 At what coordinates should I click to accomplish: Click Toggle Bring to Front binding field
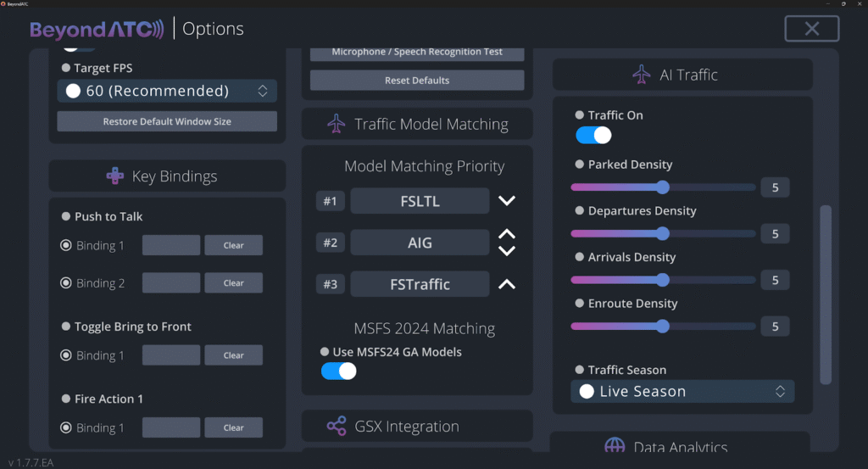pyautogui.click(x=171, y=355)
